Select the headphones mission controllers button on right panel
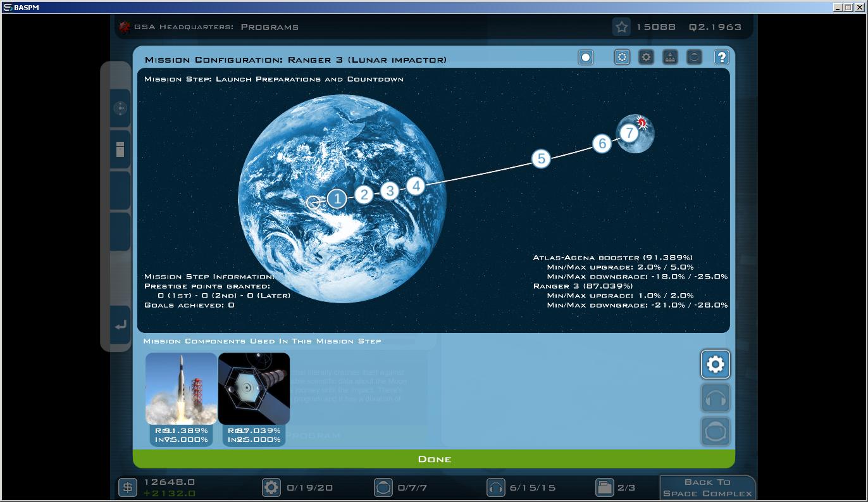 point(716,398)
